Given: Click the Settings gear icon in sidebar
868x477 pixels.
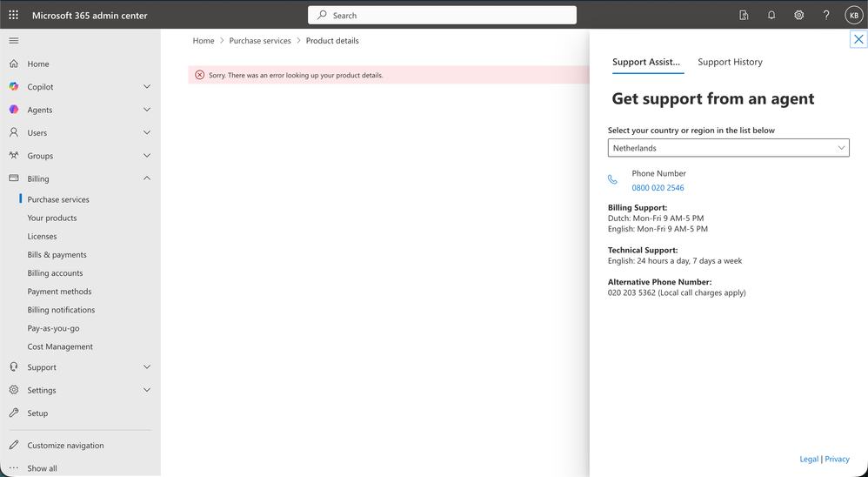Looking at the screenshot, I should [14, 390].
